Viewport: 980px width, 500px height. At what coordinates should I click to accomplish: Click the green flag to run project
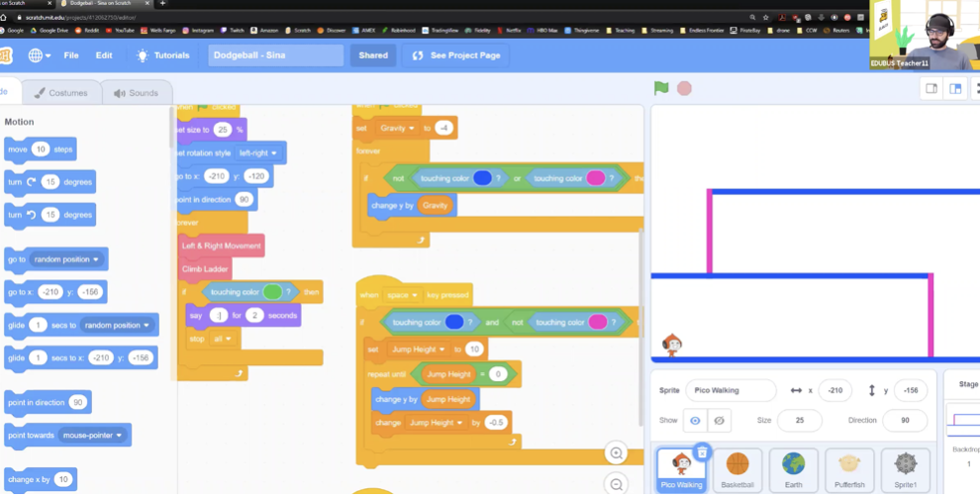click(x=661, y=88)
